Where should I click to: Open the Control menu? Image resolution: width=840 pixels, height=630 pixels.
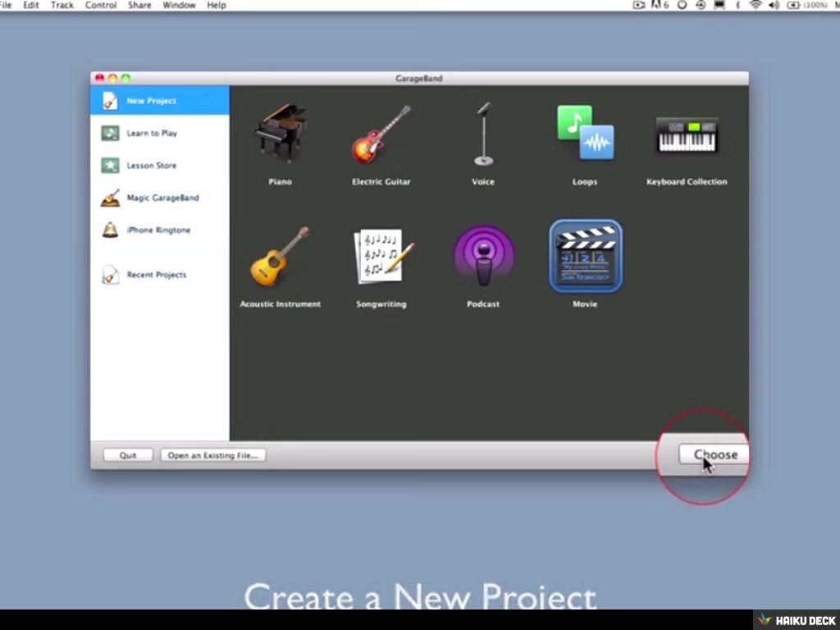pos(101,6)
